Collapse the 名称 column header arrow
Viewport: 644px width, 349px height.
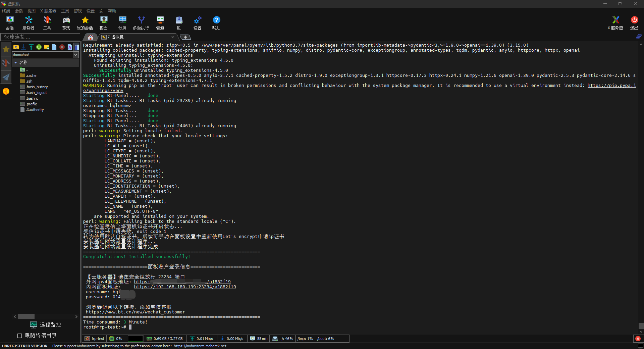tap(15, 62)
